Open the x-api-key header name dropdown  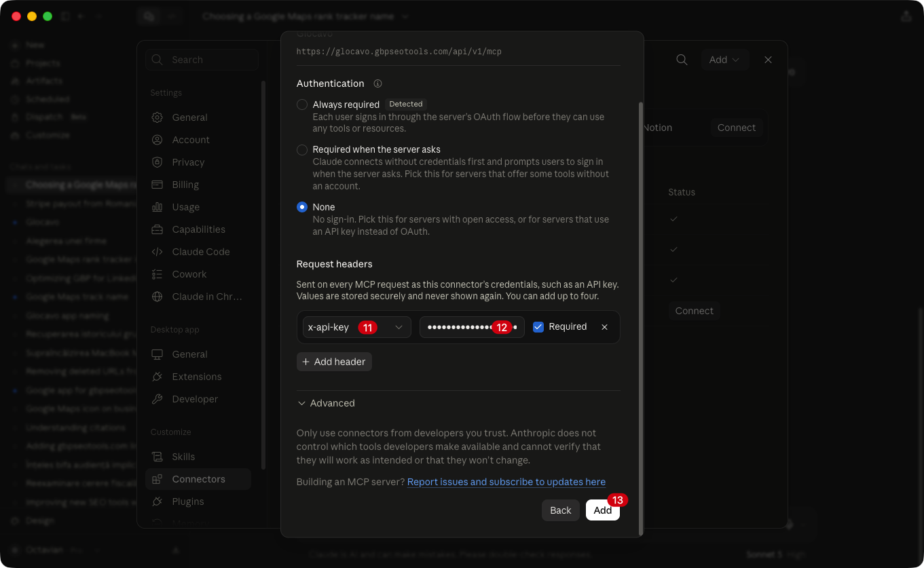[x=357, y=327]
